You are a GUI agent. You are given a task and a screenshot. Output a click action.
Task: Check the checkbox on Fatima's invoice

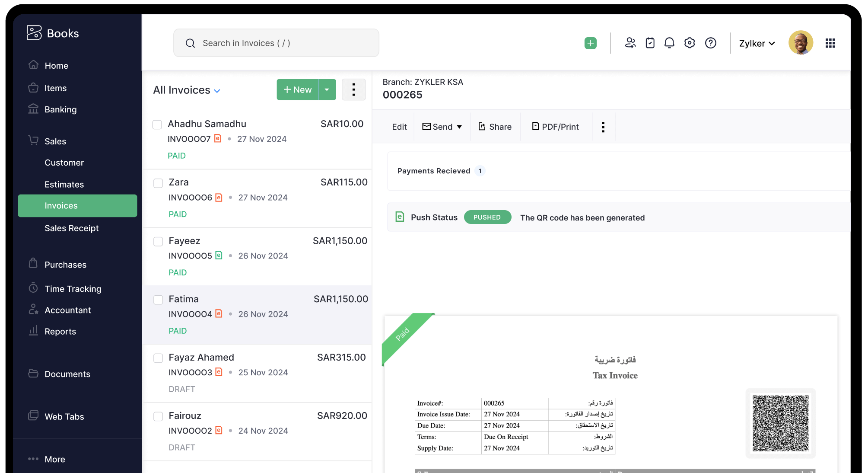[x=158, y=300]
